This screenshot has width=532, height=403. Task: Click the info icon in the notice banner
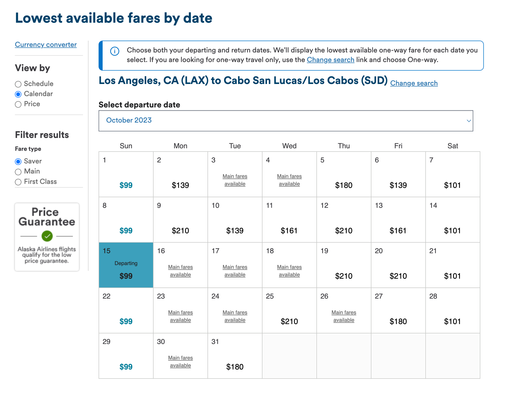coord(114,51)
